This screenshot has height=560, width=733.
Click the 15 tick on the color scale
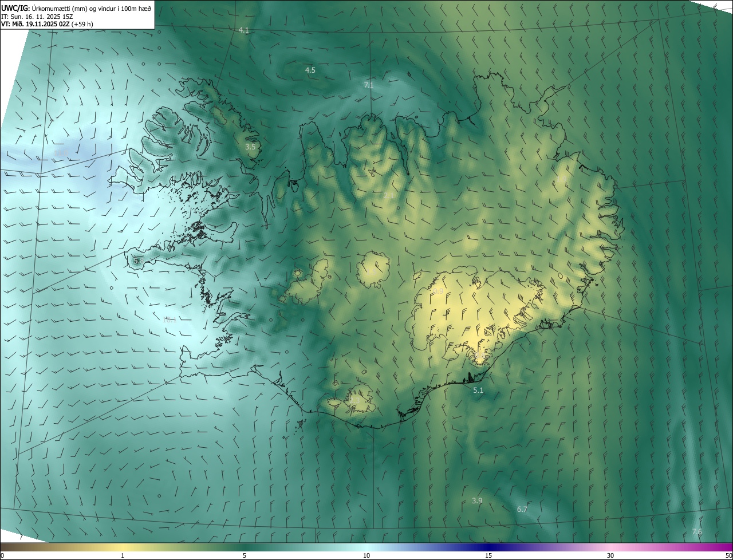tap(488, 555)
